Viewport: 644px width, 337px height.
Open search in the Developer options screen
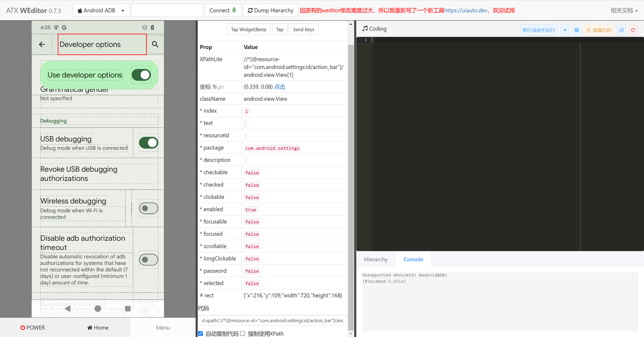click(155, 44)
